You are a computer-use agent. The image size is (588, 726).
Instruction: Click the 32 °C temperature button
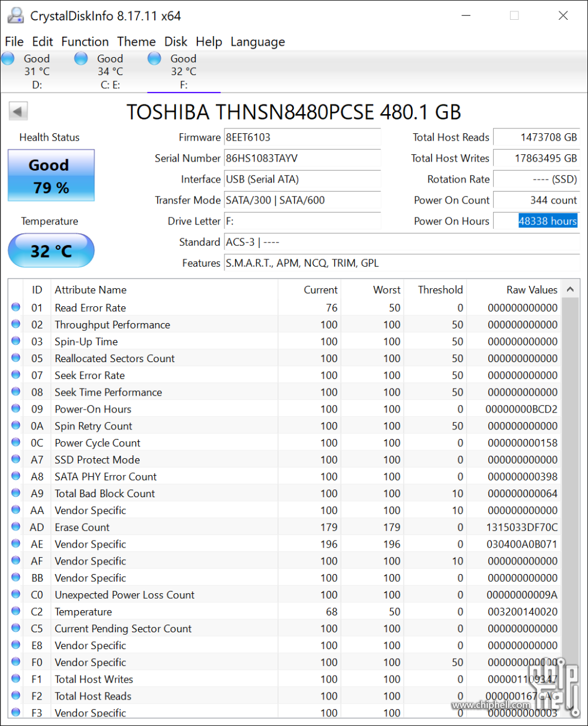click(x=51, y=250)
